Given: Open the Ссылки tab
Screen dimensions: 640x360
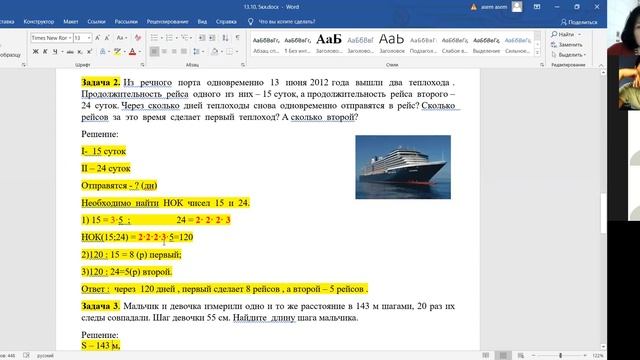Looking at the screenshot, I should point(96,22).
